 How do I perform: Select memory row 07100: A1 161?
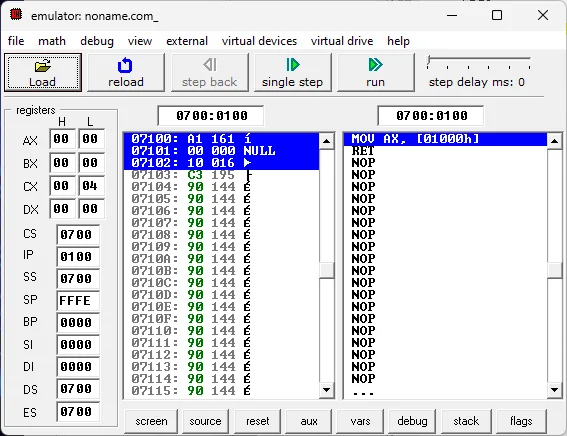click(221, 139)
